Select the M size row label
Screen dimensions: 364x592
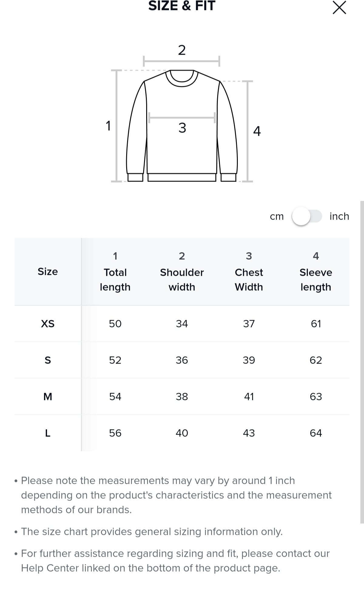48,397
